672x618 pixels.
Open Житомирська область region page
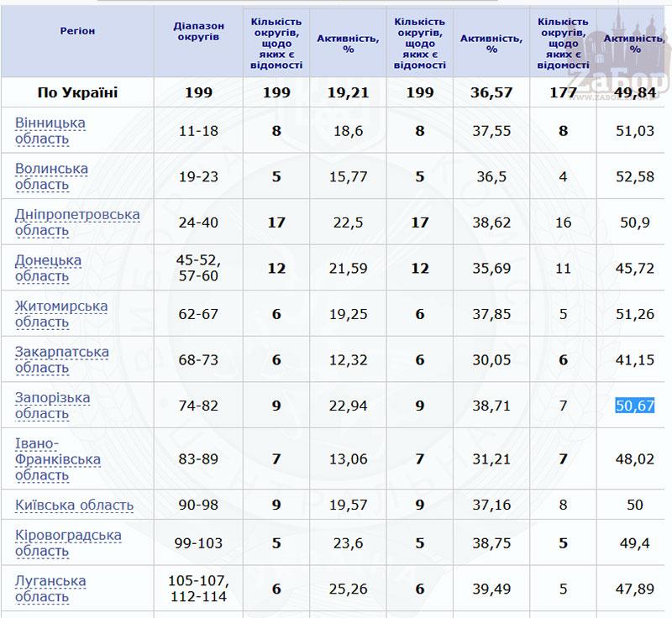[61, 314]
